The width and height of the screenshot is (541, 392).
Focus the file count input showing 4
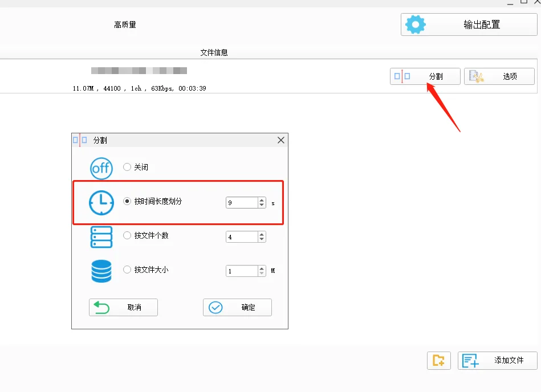tap(242, 237)
